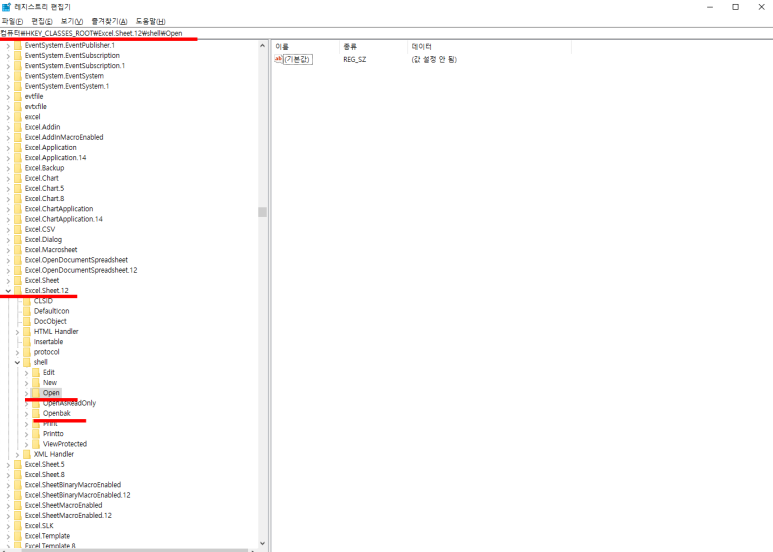Select the Openbak folder icon
This screenshot has width=773, height=552.
[x=36, y=413]
